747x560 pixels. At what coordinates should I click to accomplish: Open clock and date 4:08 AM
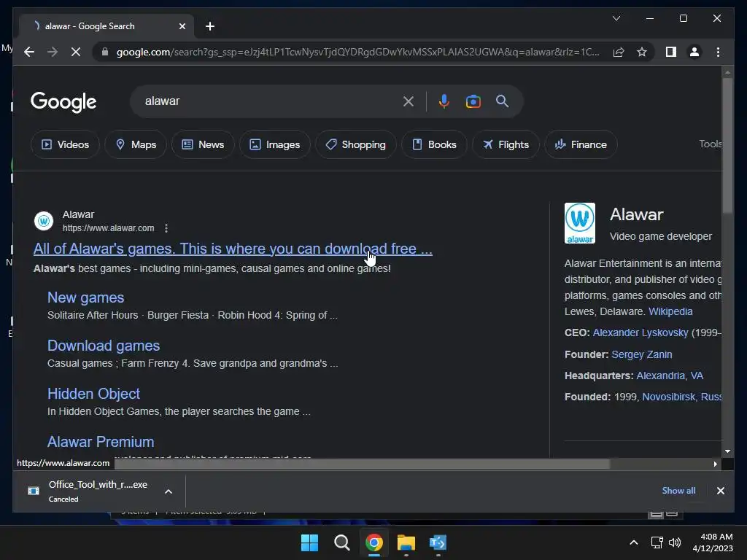coord(713,542)
